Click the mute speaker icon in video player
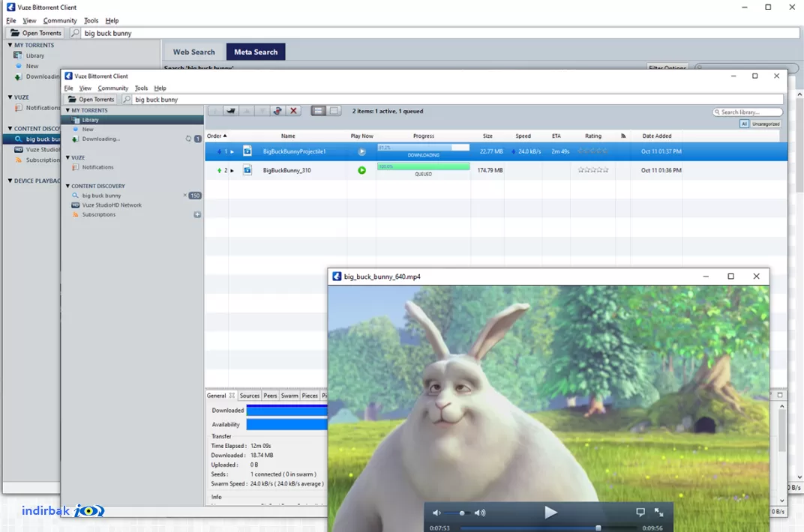The image size is (804, 532). [436, 513]
